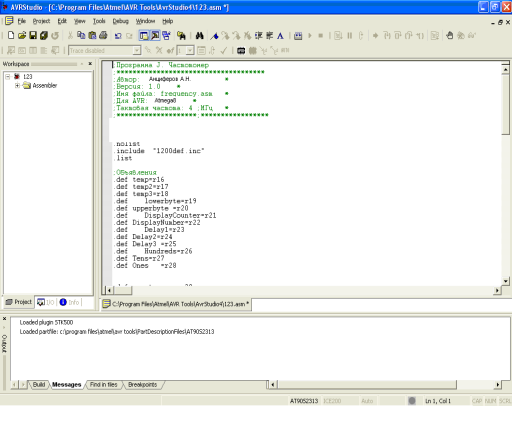Image resolution: width=512 pixels, height=422 pixels.
Task: Open the Debug menu
Action: (x=120, y=21)
